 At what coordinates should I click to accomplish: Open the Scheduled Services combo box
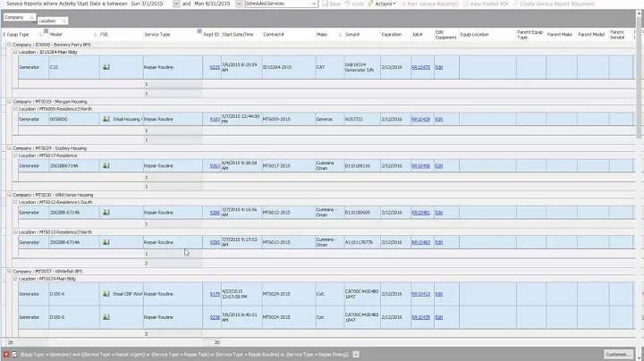click(282, 4)
